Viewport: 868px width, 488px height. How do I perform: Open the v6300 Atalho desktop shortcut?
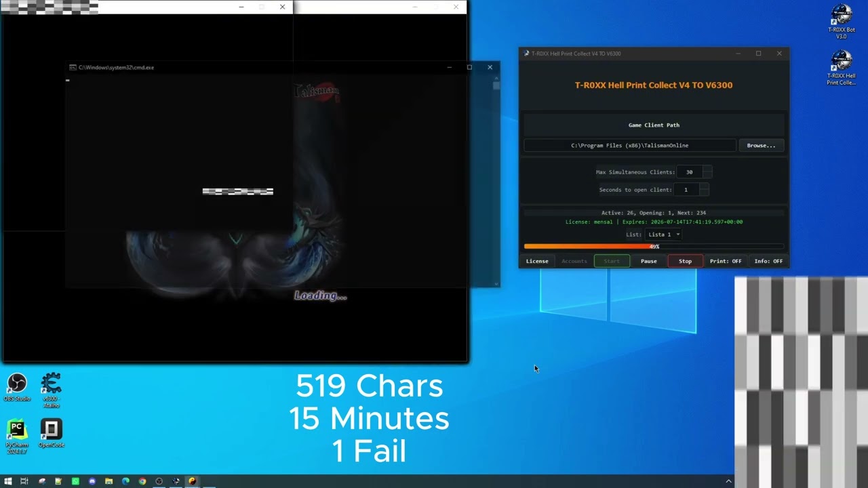coord(51,390)
